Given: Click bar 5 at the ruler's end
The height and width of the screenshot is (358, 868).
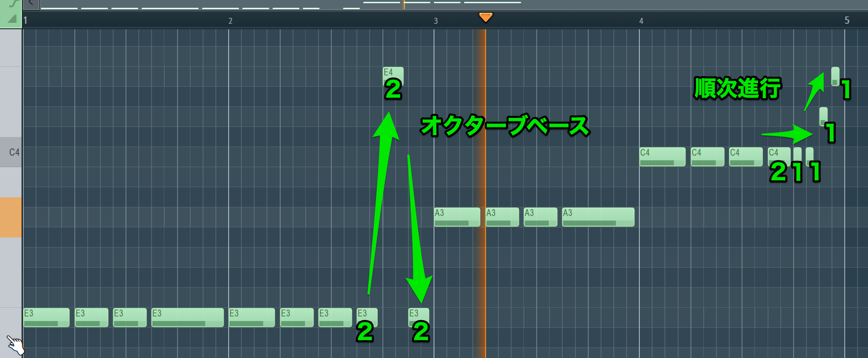Looking at the screenshot, I should pos(847,21).
